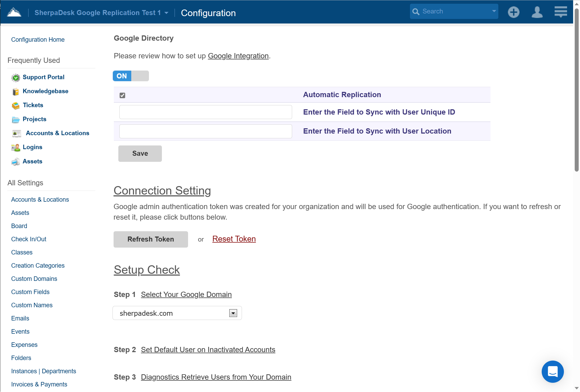
Task: Go to Custom Fields under All Settings
Action: pyautogui.click(x=30, y=292)
